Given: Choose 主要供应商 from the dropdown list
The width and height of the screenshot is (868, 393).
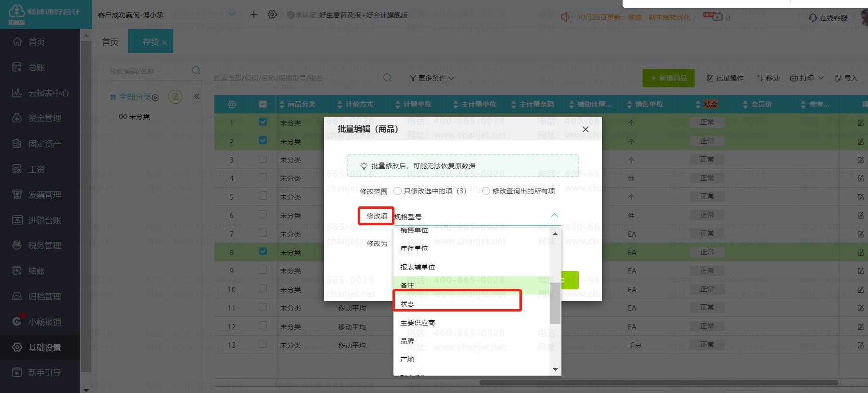Looking at the screenshot, I should (418, 323).
